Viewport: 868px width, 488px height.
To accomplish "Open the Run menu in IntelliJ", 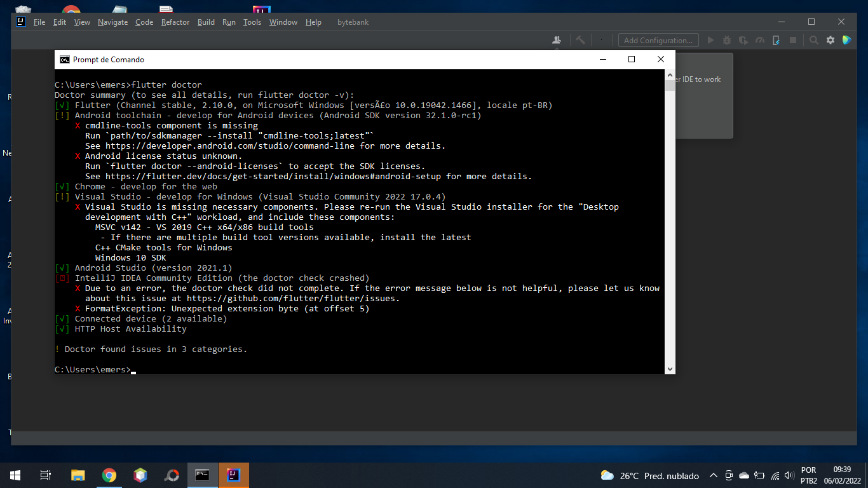I will pyautogui.click(x=229, y=22).
